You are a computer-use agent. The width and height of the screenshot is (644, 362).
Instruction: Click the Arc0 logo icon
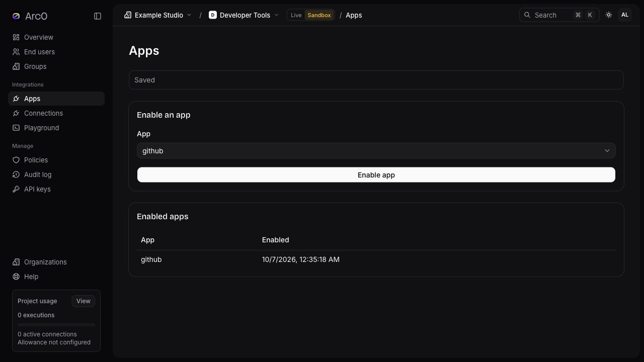tap(16, 16)
